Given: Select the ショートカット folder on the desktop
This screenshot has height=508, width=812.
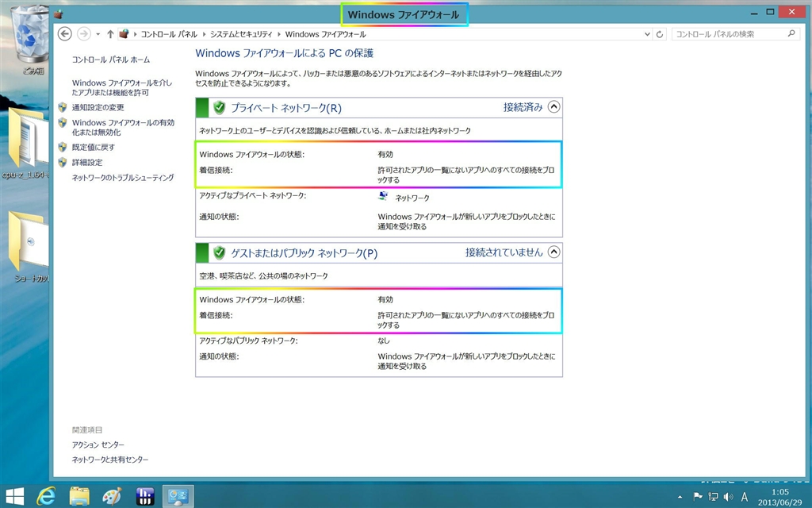Looking at the screenshot, I should pos(29,246).
